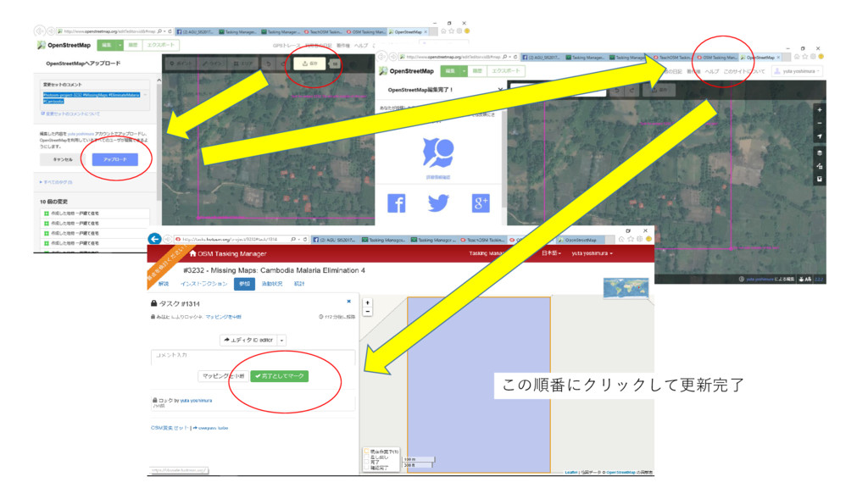The width and height of the screenshot is (868, 488).
Task: Click IE tools gear icon in Tasking Manager window
Action: pyautogui.click(x=639, y=239)
